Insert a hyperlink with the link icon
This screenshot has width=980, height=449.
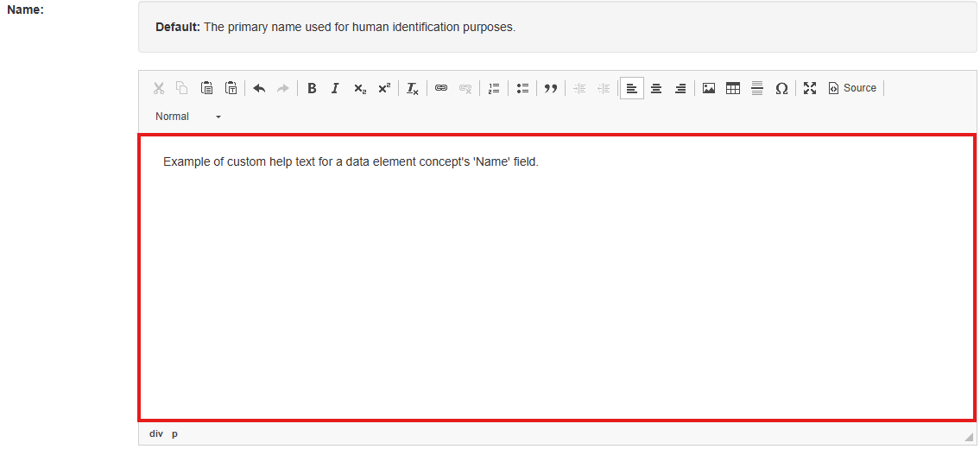(441, 88)
